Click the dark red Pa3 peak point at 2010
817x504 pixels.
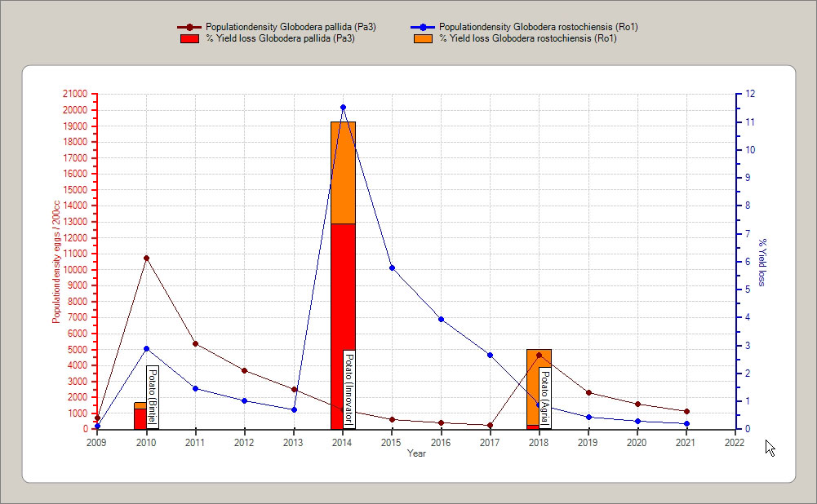147,258
